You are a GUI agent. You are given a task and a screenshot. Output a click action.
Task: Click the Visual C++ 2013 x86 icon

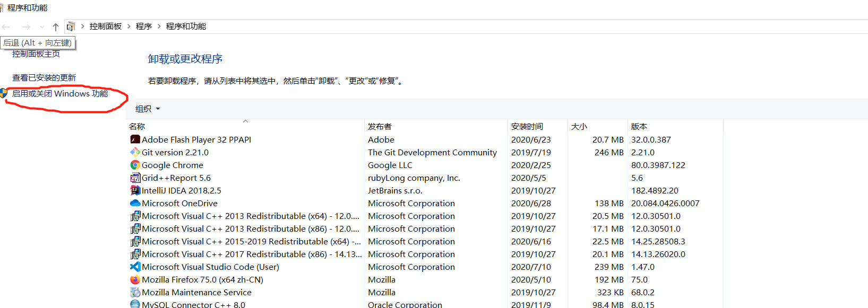135,228
